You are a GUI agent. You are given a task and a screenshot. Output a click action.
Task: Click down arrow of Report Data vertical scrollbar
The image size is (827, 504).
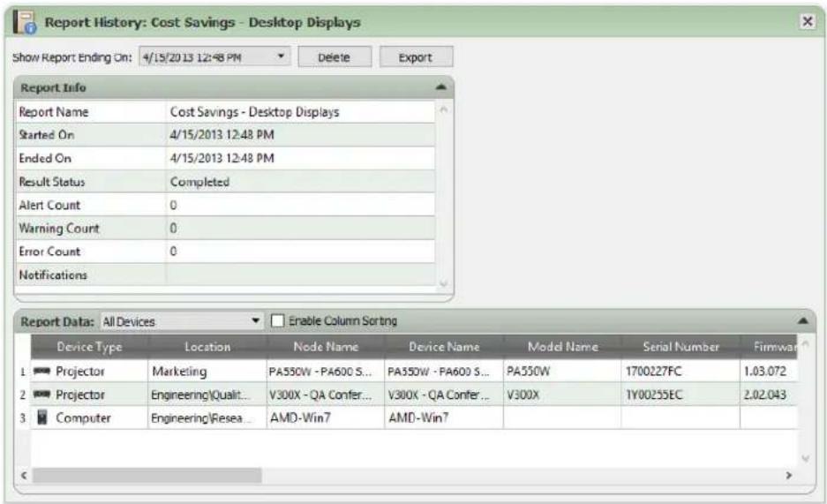click(805, 459)
